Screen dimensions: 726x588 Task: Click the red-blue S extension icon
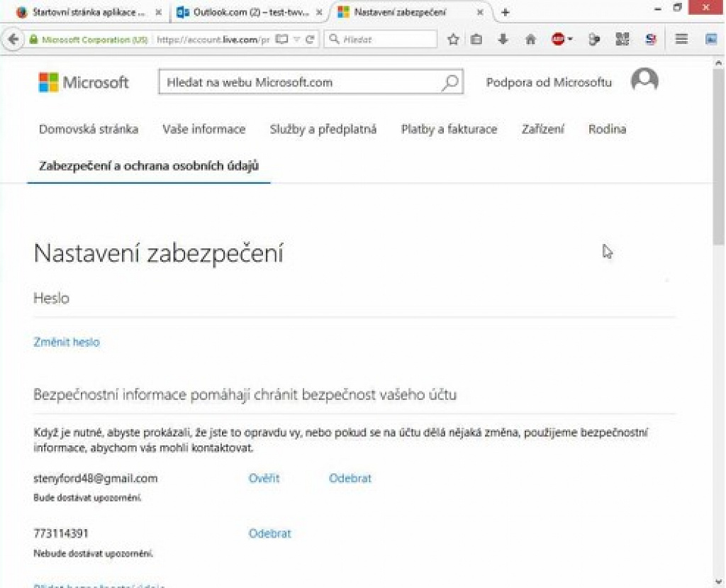point(651,40)
